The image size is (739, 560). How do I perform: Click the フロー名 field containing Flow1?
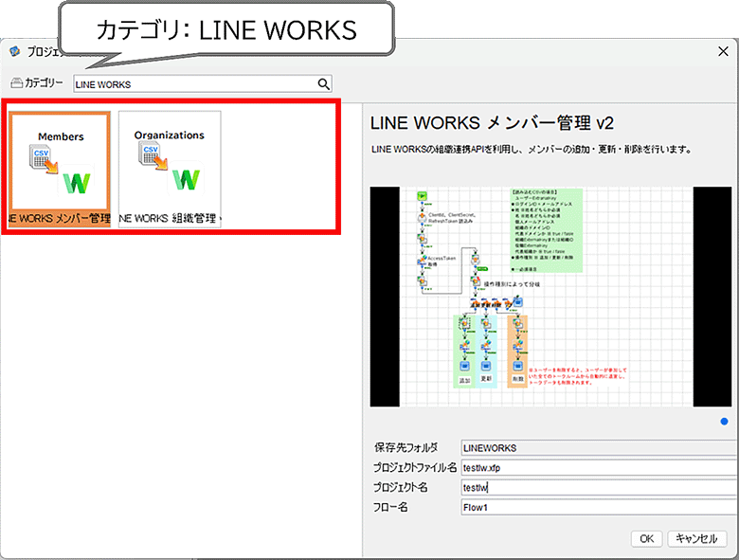(599, 507)
